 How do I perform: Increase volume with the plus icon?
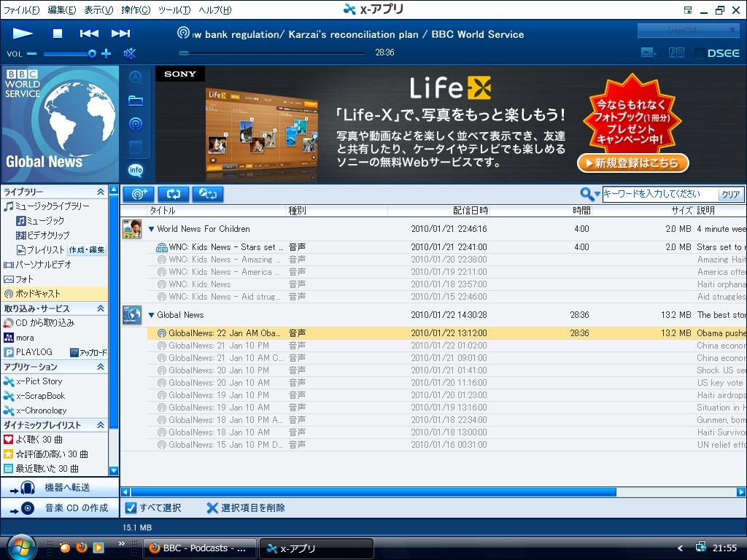pos(107,53)
